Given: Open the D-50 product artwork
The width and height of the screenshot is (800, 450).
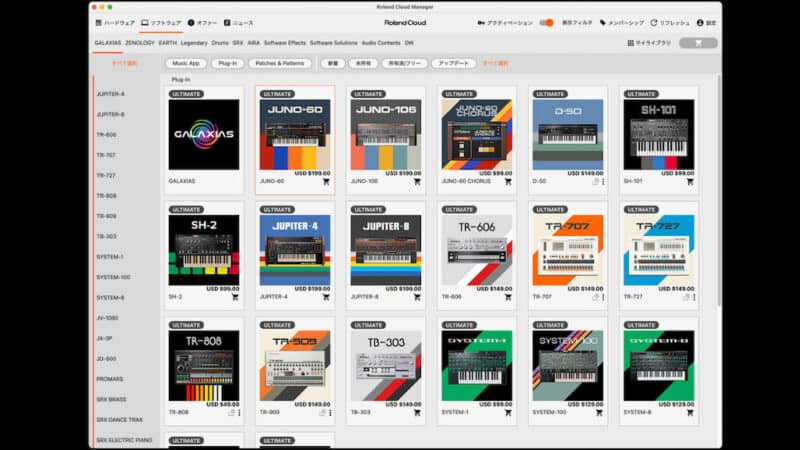Looking at the screenshot, I should pos(567,135).
